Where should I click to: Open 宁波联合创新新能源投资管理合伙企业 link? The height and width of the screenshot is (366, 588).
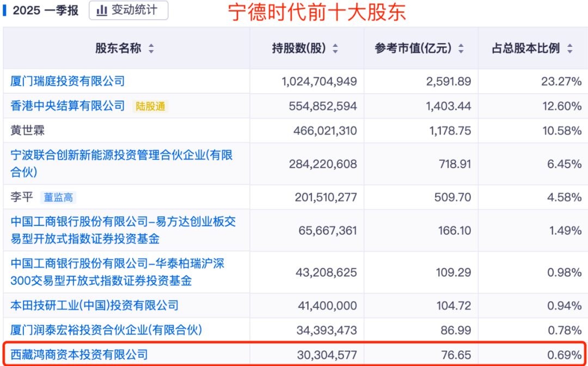121,163
